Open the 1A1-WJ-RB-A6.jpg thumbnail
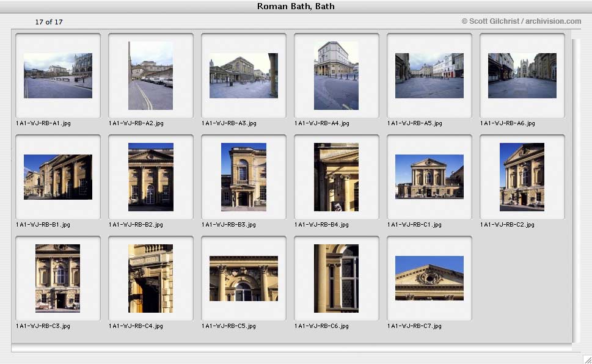 pos(522,76)
